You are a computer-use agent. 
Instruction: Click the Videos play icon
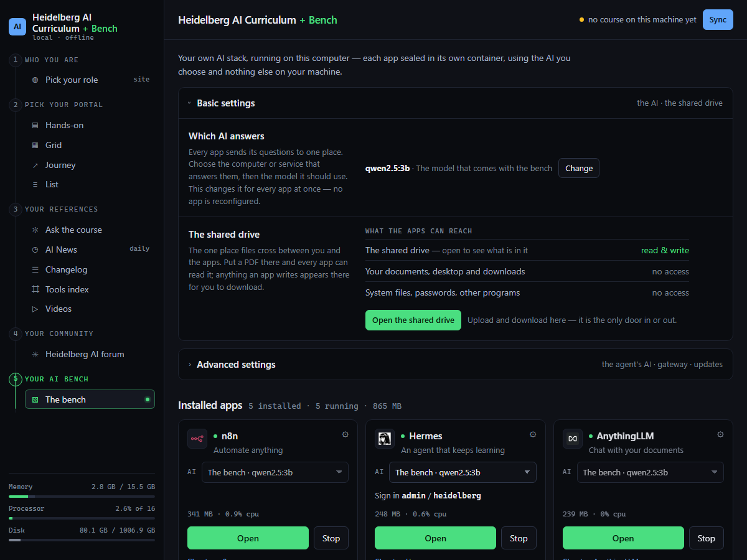coord(35,309)
